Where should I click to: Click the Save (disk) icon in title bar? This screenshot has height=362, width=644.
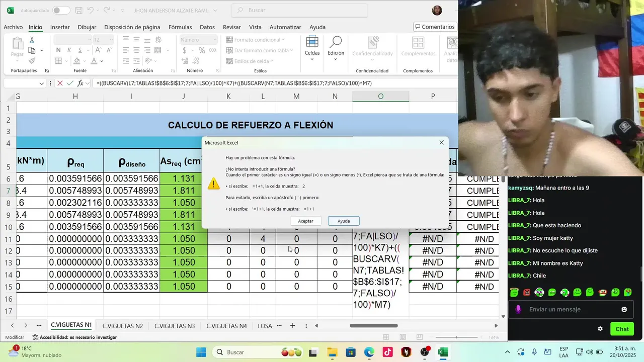78,10
